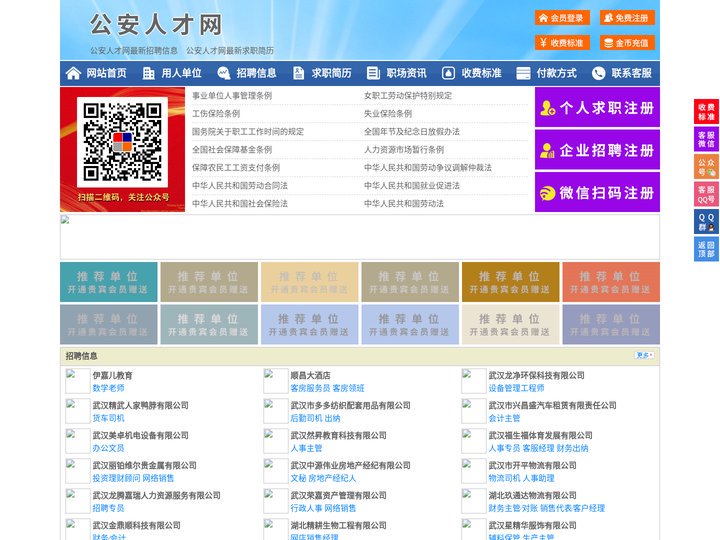This screenshot has height=540, width=720.
Task: Click the 公安人才网最新求职简历 header link
Action: pos(230,51)
